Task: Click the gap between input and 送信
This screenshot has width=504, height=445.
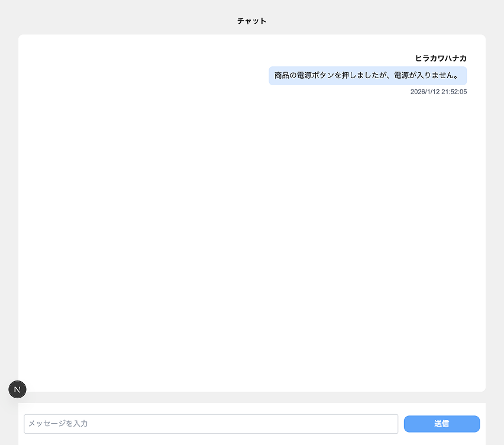Action: (401, 424)
